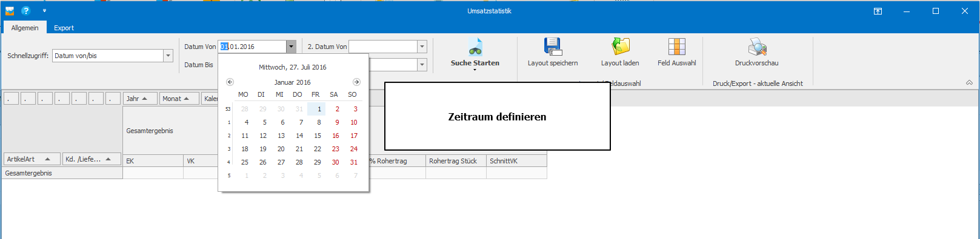Click the ribbon display options button
The width and height of the screenshot is (980, 239).
pyautogui.click(x=878, y=11)
